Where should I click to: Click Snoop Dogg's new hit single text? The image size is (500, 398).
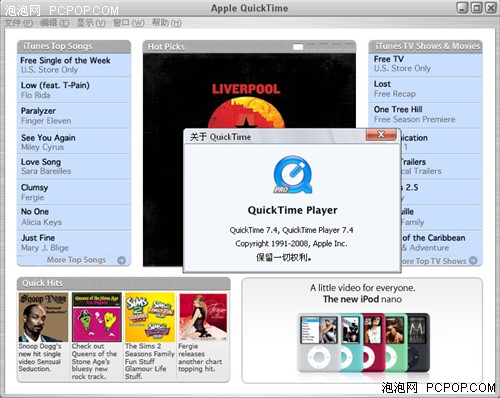pyautogui.click(x=40, y=358)
